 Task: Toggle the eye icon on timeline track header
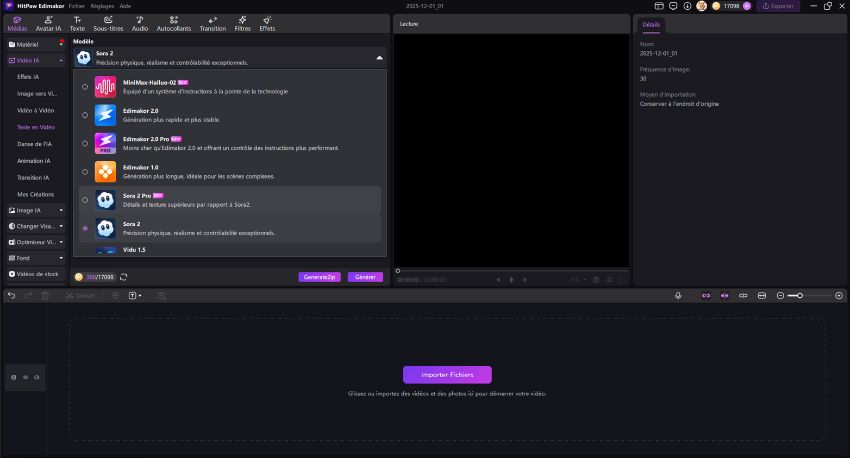(x=25, y=377)
